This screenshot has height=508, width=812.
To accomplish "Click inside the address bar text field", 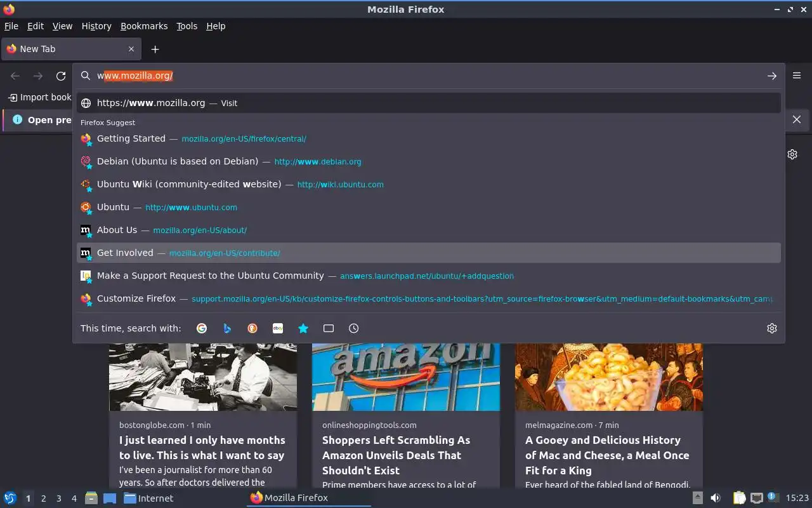I will (429, 76).
